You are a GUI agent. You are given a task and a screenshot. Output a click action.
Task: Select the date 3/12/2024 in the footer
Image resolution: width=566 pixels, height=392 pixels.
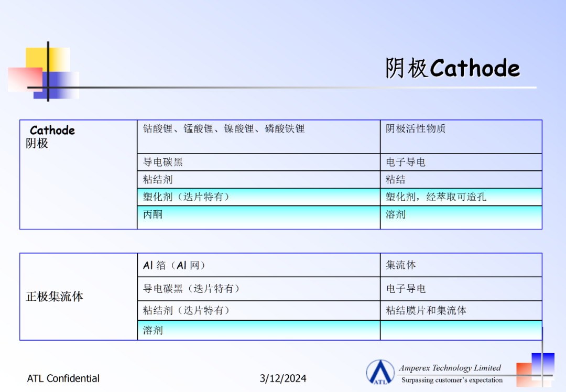[x=283, y=378]
